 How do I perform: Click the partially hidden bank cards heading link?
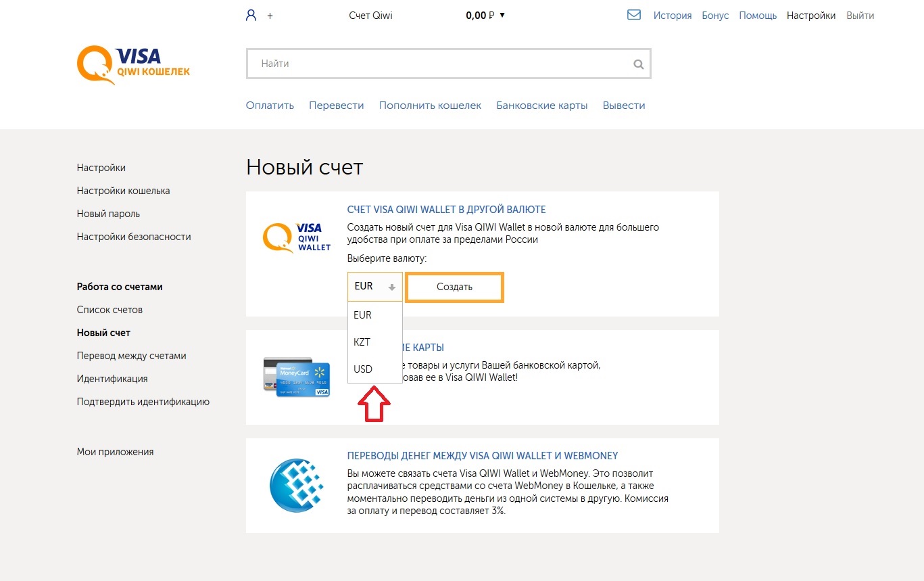click(423, 348)
